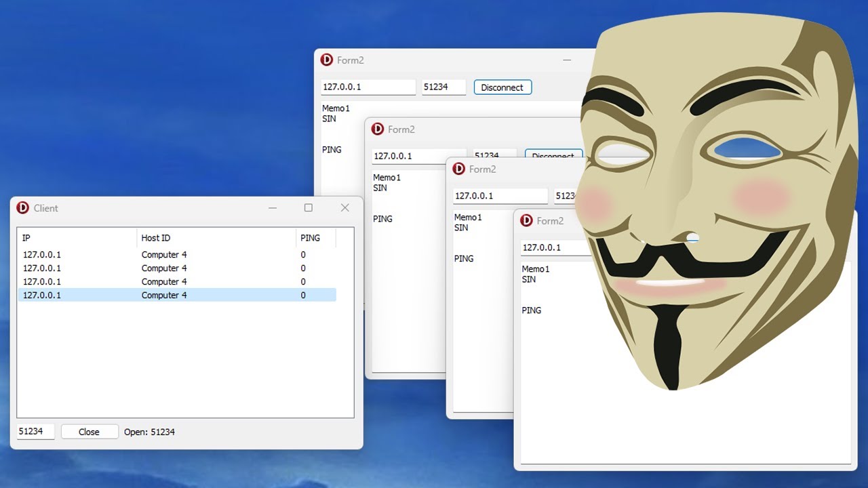
Task: Minimize the Client window
Action: pyautogui.click(x=273, y=208)
